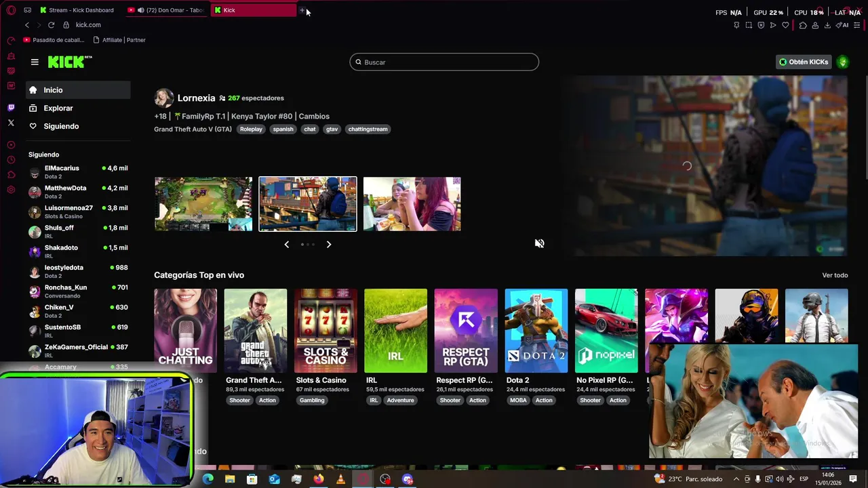This screenshot has height=488, width=868.
Task: Unmute the featured stream player
Action: click(539, 243)
